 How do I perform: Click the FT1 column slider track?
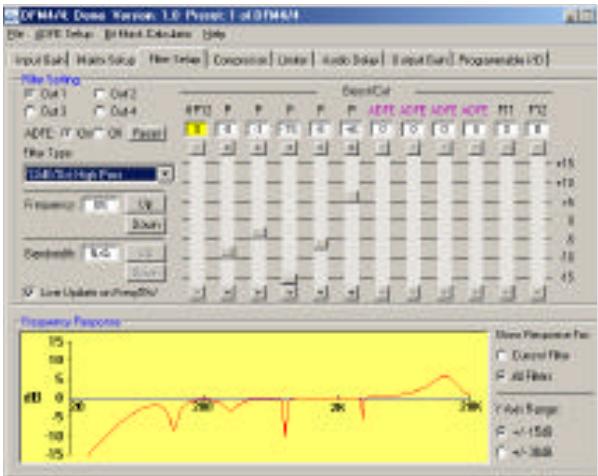pyautogui.click(x=506, y=220)
